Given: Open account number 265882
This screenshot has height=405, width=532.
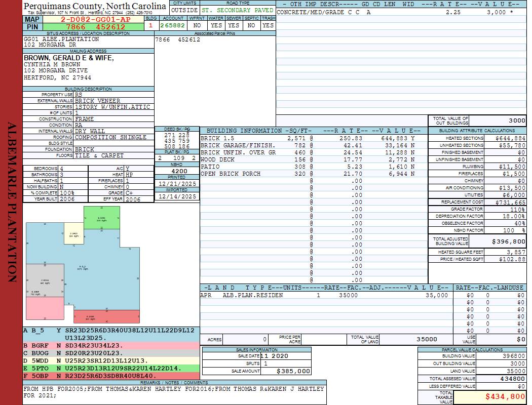Looking at the screenshot, I should click(x=172, y=25).
